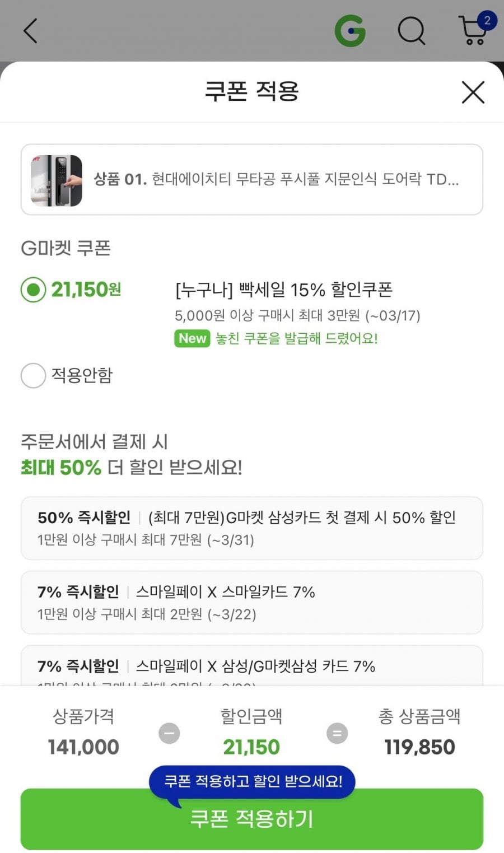Image resolution: width=504 pixels, height=853 pixels.
Task: Close the coupon sheet with X
Action: [473, 92]
